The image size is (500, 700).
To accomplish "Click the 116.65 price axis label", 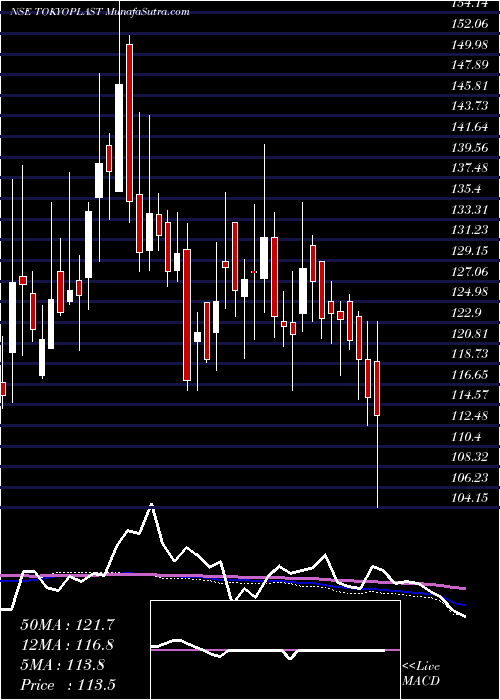I will point(469,375).
